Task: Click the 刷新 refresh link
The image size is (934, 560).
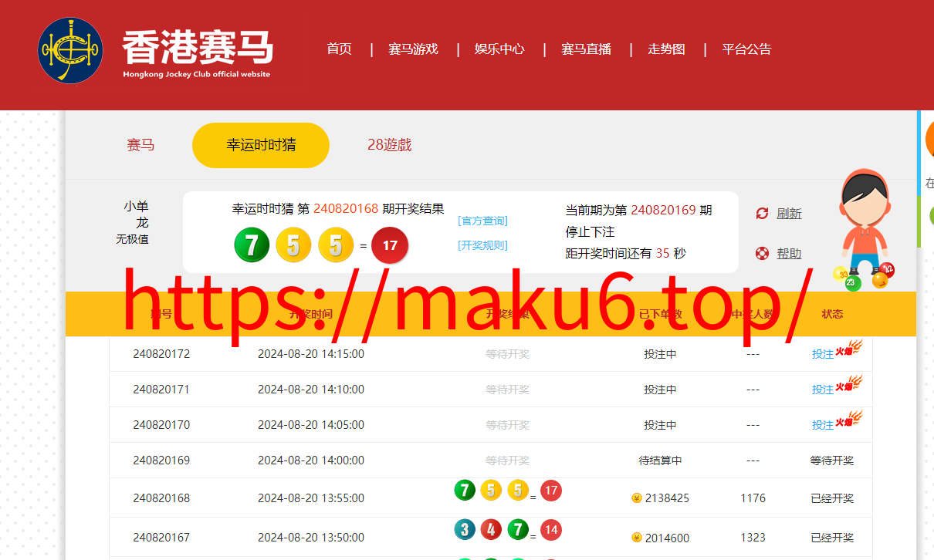Action: [789, 214]
